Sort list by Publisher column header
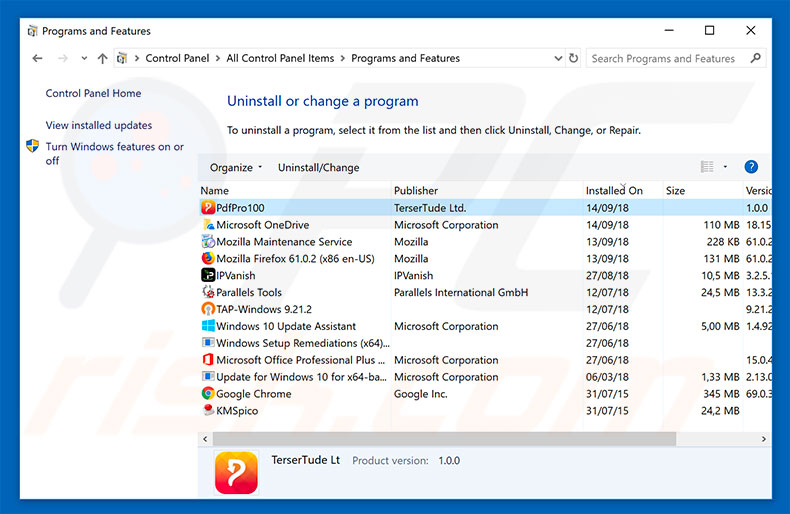The height and width of the screenshot is (514, 790). pyautogui.click(x=416, y=191)
